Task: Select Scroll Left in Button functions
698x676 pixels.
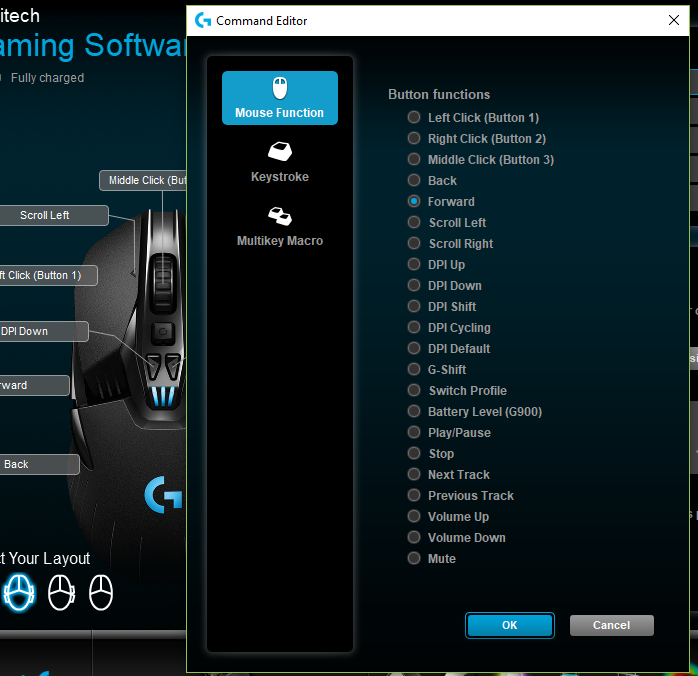Action: [414, 222]
